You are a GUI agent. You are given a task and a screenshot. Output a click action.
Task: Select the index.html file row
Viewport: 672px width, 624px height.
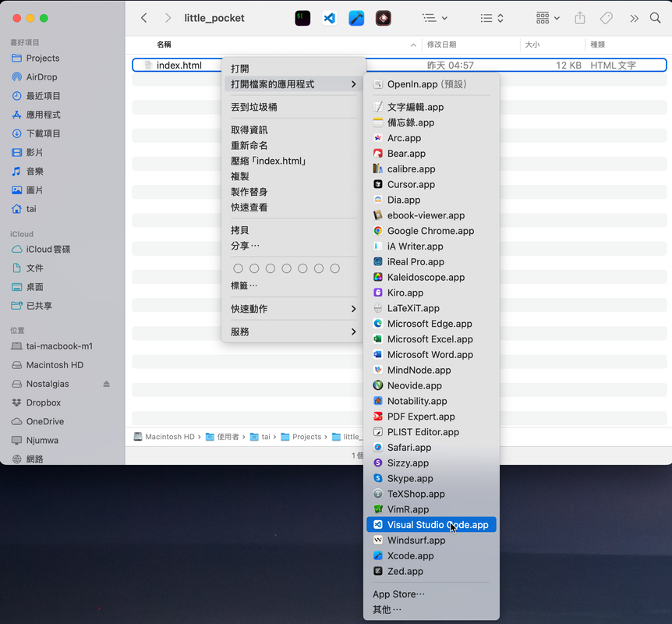399,66
